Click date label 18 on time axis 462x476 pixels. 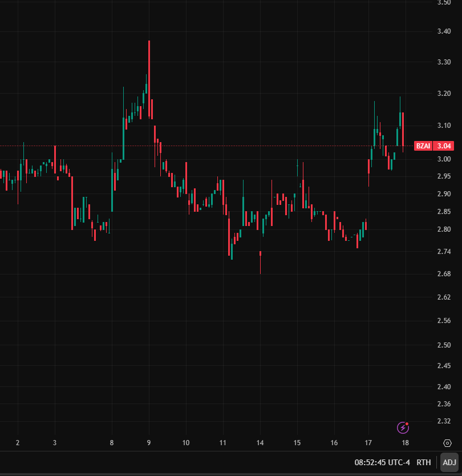(406, 443)
